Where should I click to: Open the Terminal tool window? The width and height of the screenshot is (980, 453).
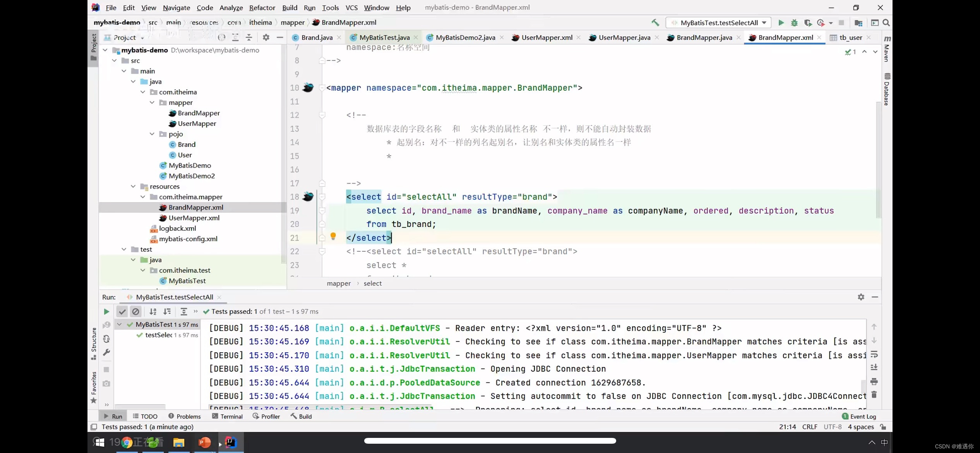point(228,416)
